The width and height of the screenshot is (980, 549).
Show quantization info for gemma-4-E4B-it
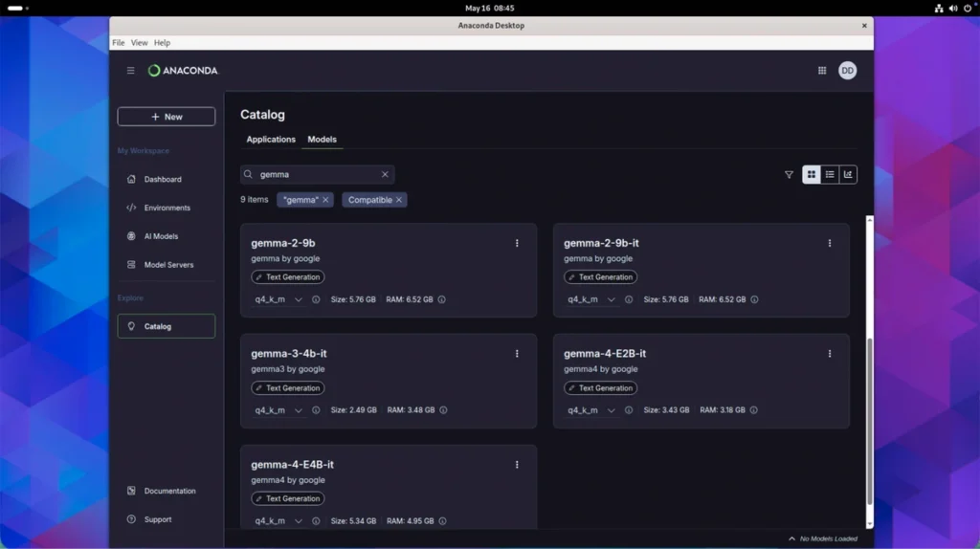[x=316, y=521]
